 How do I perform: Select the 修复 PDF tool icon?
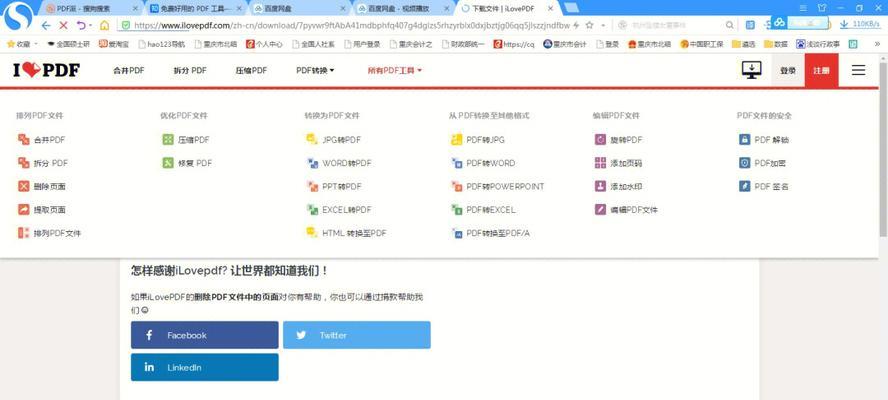tap(168, 163)
